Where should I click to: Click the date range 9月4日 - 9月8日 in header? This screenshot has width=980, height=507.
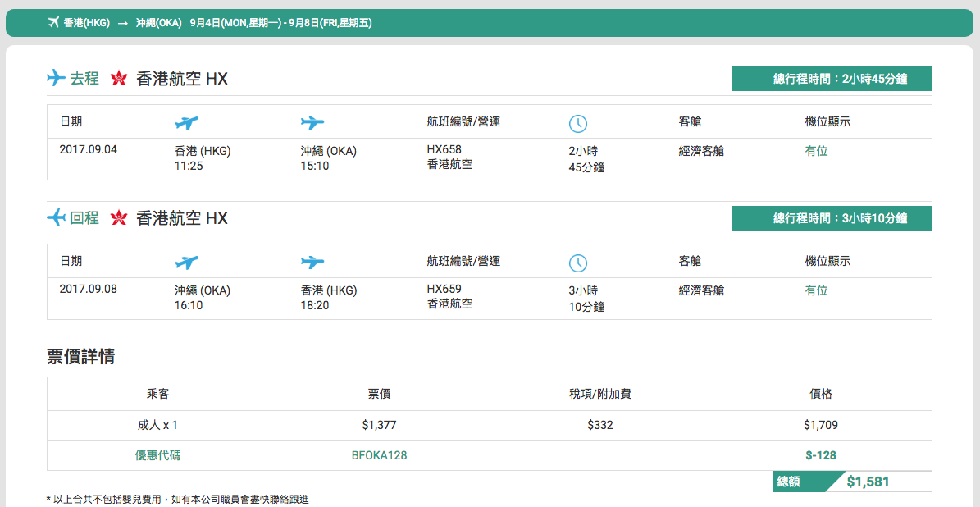[282, 23]
